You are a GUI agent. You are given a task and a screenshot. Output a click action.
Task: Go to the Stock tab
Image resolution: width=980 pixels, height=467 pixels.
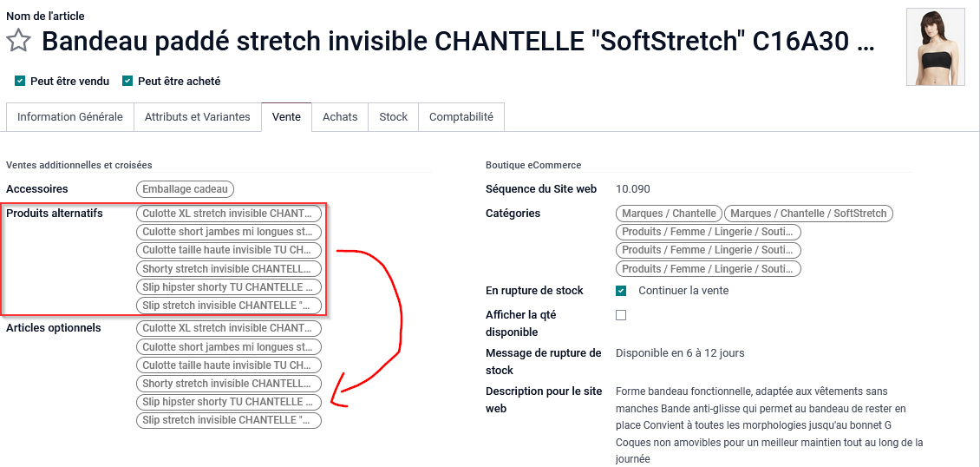pos(393,117)
